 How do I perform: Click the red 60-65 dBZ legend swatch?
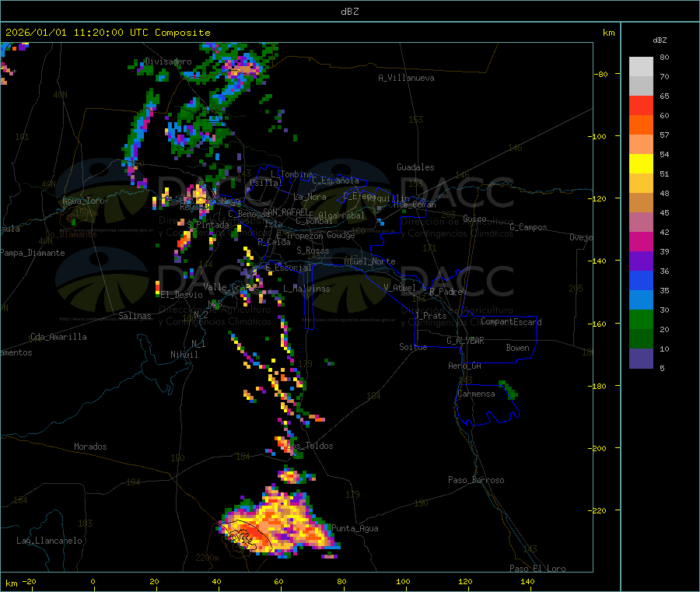pyautogui.click(x=641, y=105)
